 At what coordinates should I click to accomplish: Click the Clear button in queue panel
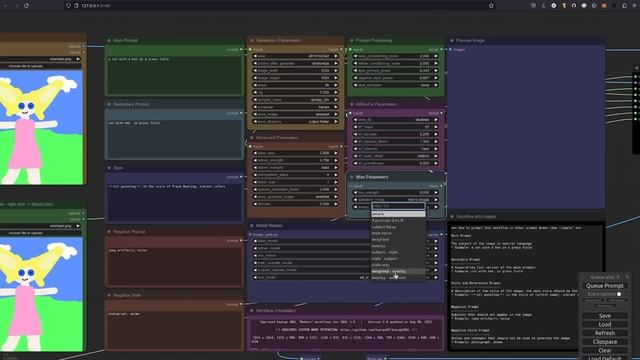(x=604, y=350)
